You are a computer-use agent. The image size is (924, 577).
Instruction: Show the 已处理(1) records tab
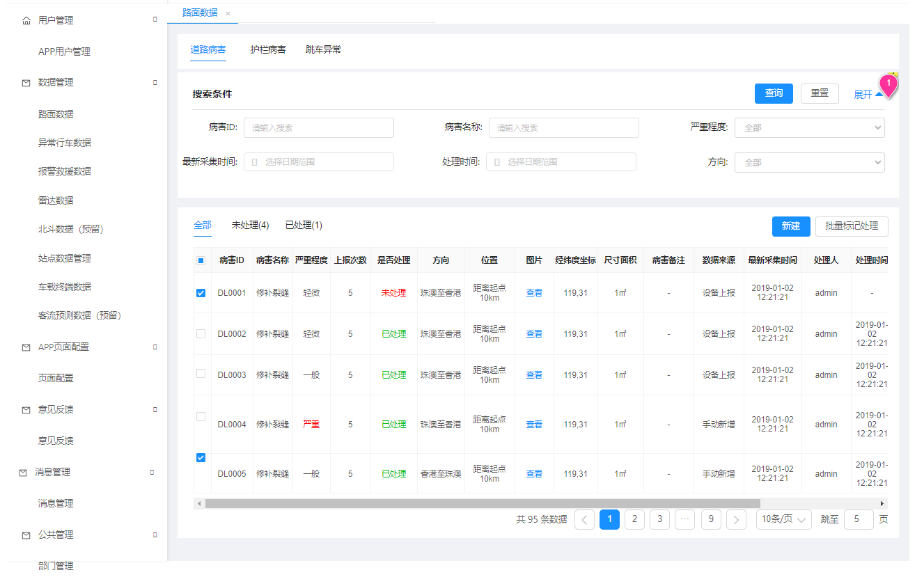click(x=304, y=226)
